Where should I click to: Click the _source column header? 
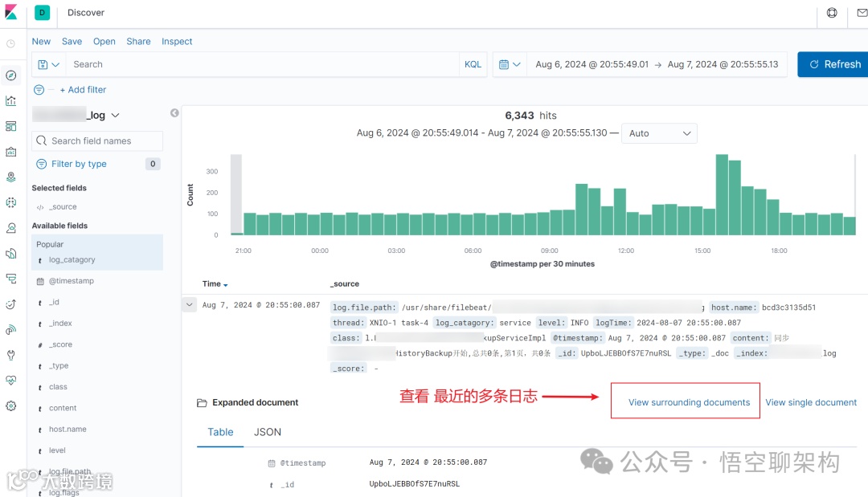click(344, 283)
